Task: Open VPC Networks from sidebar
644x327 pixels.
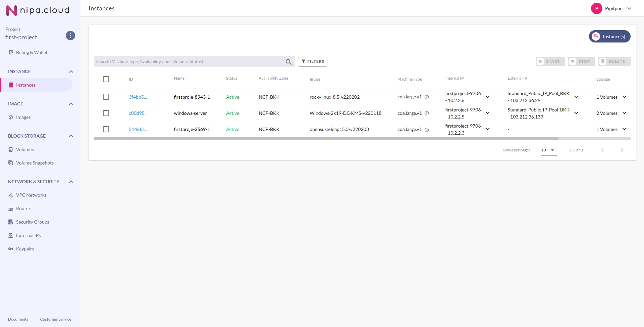Action: tap(31, 195)
